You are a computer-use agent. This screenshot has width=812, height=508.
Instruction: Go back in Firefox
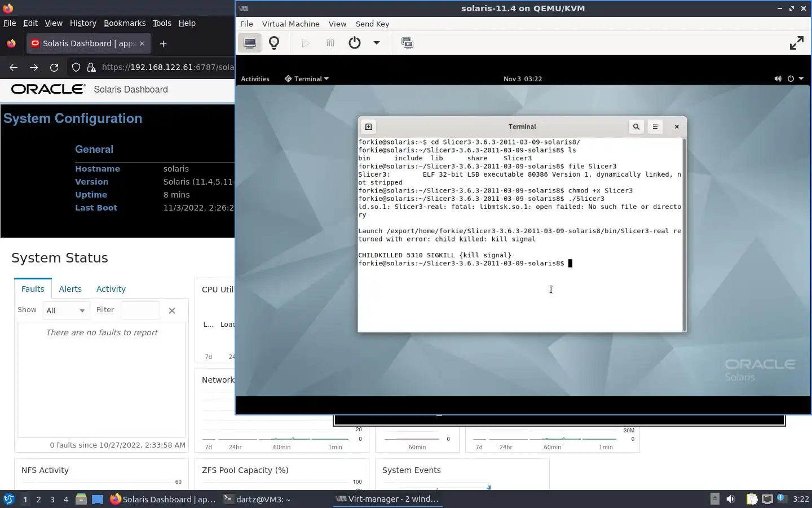click(x=14, y=67)
